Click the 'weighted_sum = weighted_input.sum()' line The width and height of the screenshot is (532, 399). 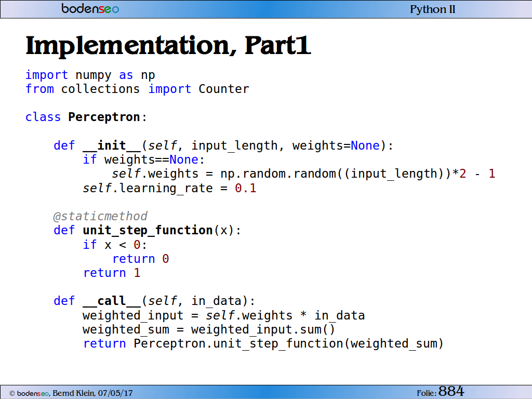tap(209, 329)
